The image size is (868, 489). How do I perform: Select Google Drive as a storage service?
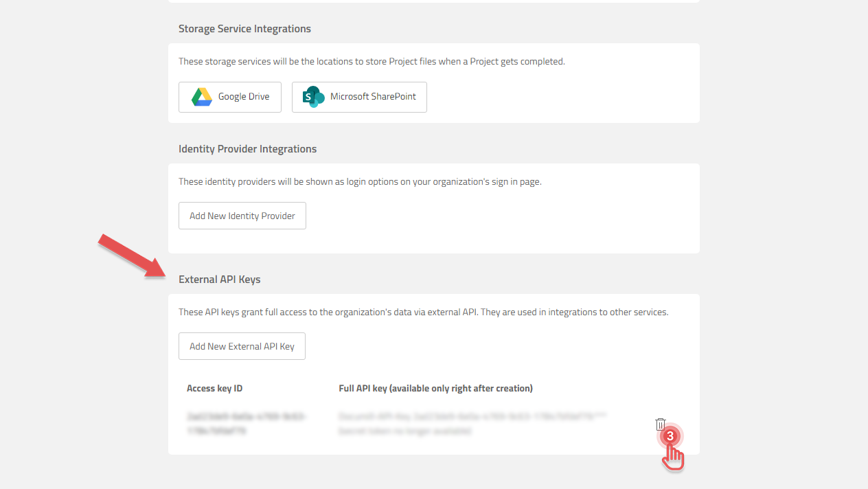coord(229,97)
